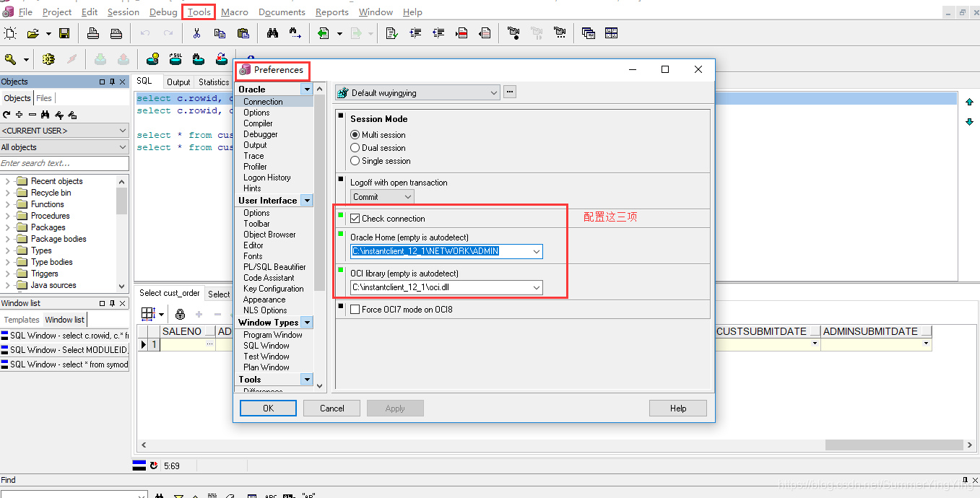Click the Cut scissors icon
Image resolution: width=980 pixels, height=498 pixels.
(x=196, y=33)
